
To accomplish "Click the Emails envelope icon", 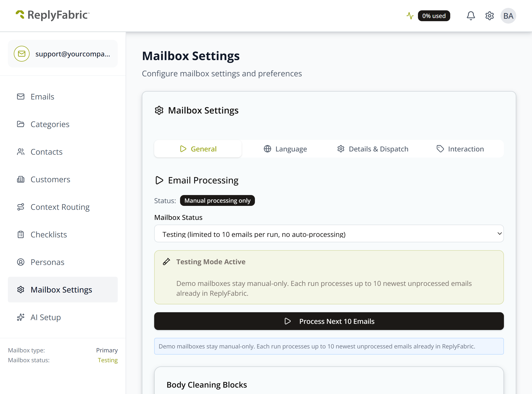I will tap(21, 97).
